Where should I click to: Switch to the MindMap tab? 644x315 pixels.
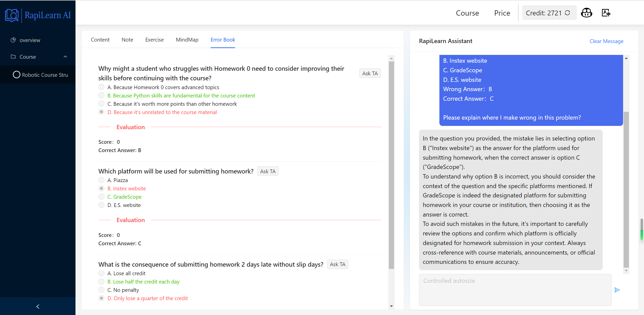pos(187,40)
